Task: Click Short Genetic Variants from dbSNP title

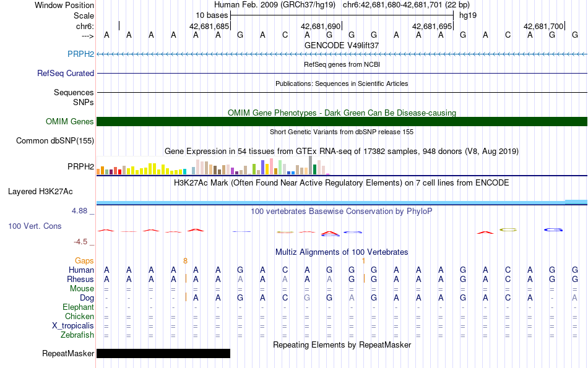Action: (342, 132)
